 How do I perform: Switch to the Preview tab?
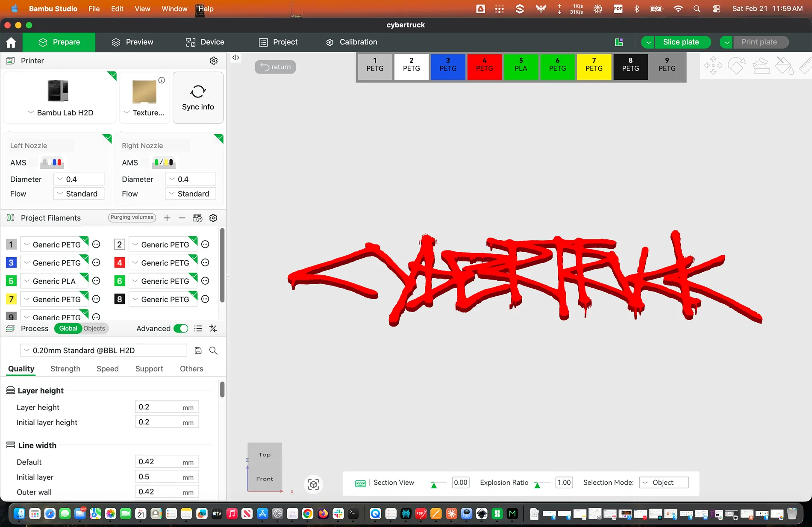132,42
